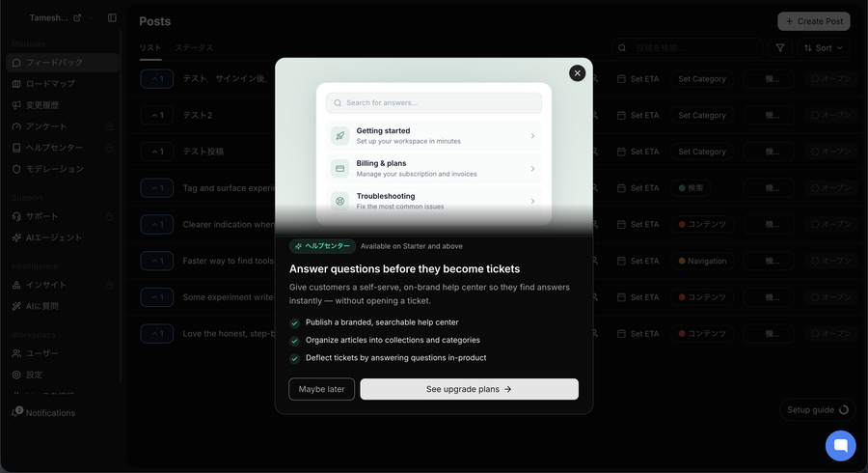Open ヘルプセンター in the sidebar

tap(63, 148)
